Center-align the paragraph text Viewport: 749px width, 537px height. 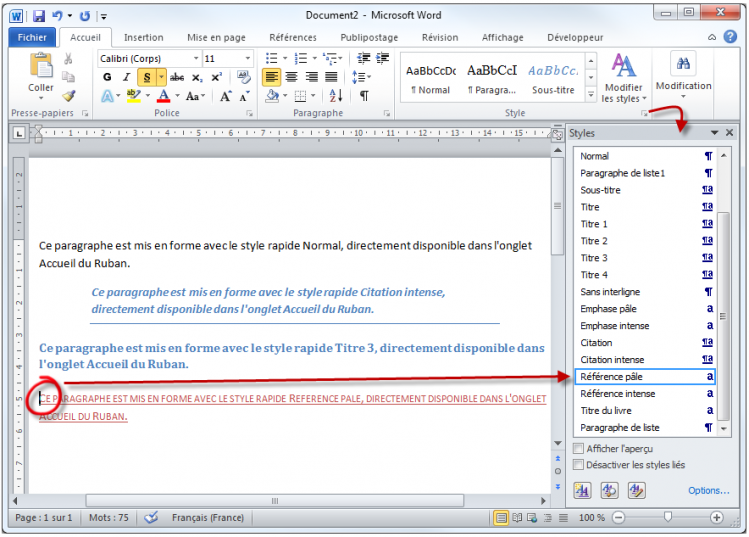tap(291, 77)
